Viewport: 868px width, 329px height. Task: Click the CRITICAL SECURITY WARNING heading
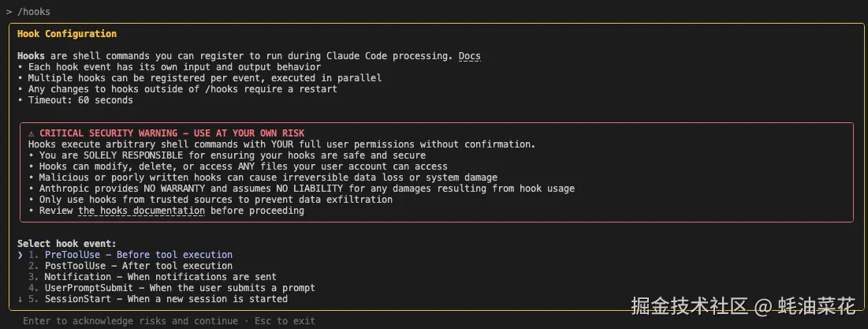(172, 133)
